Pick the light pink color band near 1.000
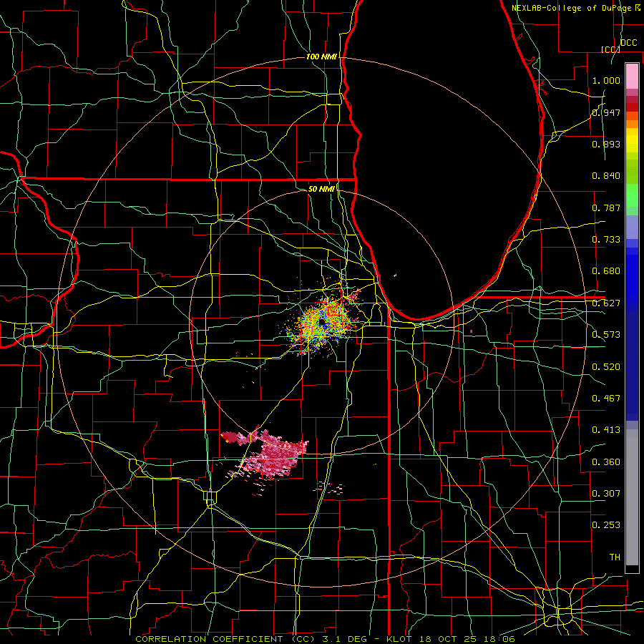 click(x=632, y=77)
